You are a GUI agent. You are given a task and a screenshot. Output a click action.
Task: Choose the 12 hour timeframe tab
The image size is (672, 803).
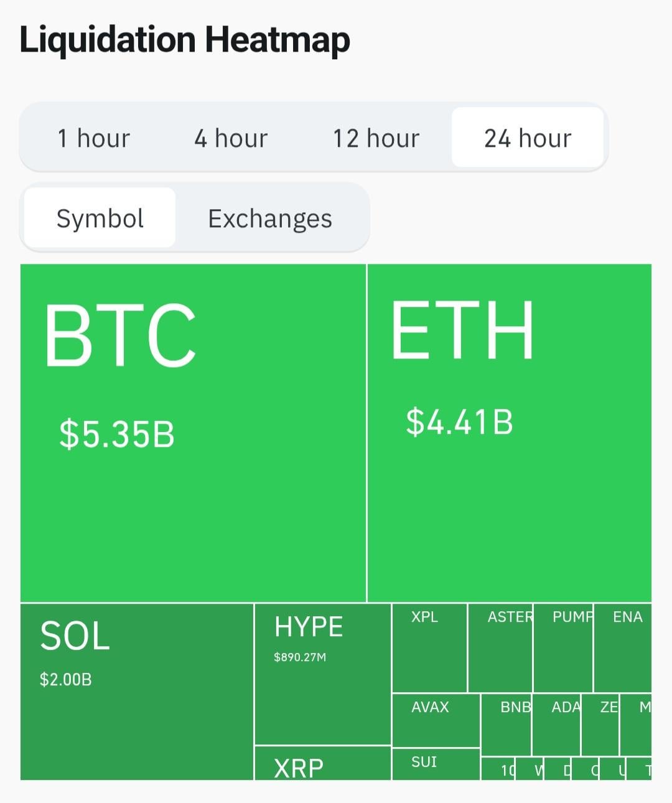[376, 138]
